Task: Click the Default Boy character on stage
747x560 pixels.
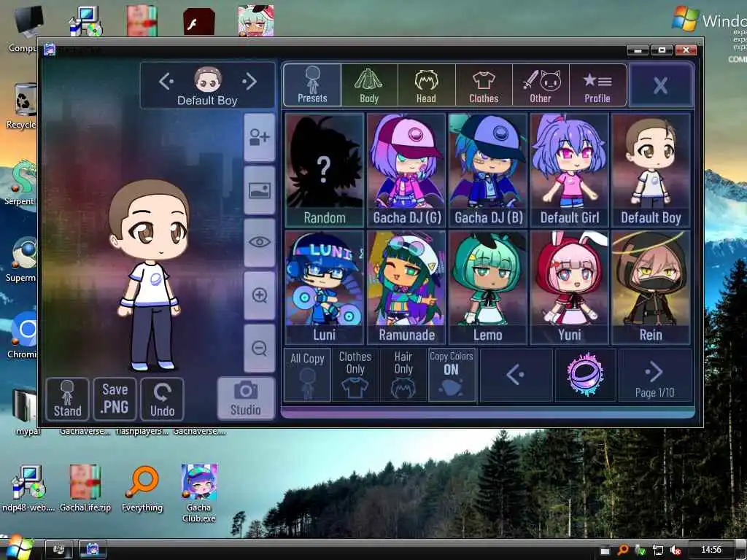Action: 150,275
